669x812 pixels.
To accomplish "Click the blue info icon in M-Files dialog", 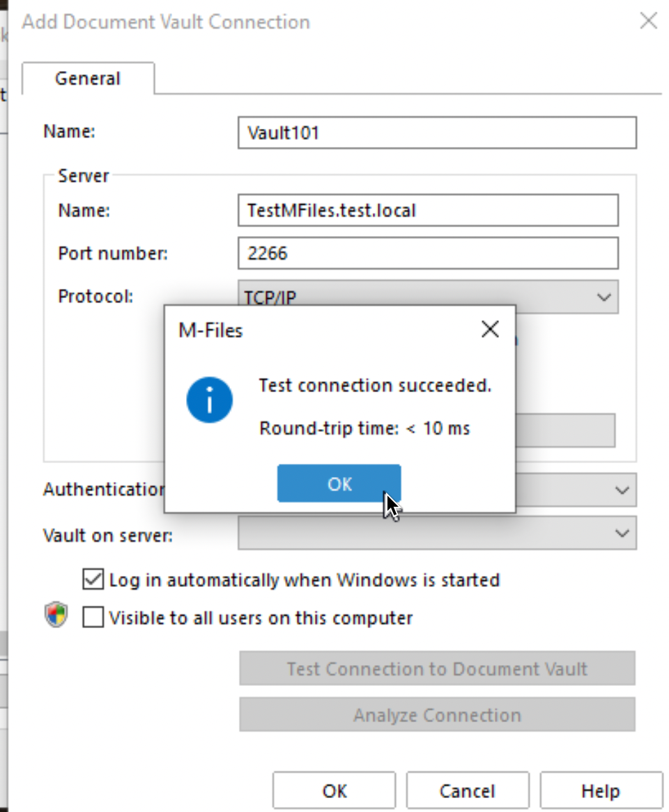I will (x=209, y=400).
